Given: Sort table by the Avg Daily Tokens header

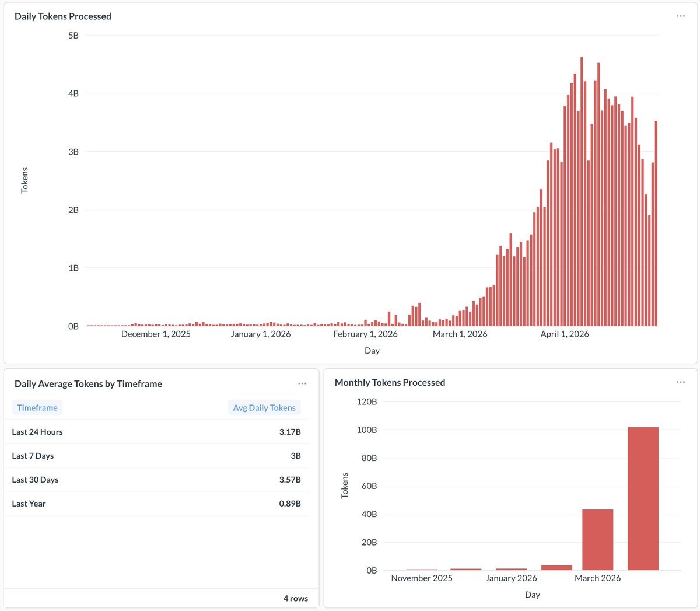Looking at the screenshot, I should tap(264, 408).
